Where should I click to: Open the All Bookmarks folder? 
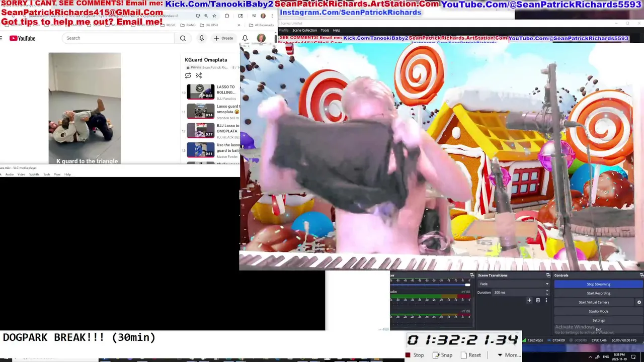coord(262,25)
